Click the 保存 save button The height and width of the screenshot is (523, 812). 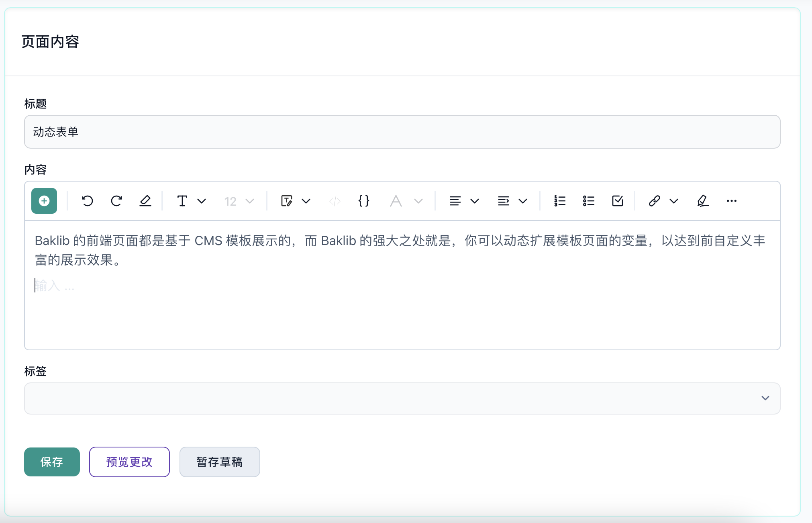pyautogui.click(x=52, y=462)
